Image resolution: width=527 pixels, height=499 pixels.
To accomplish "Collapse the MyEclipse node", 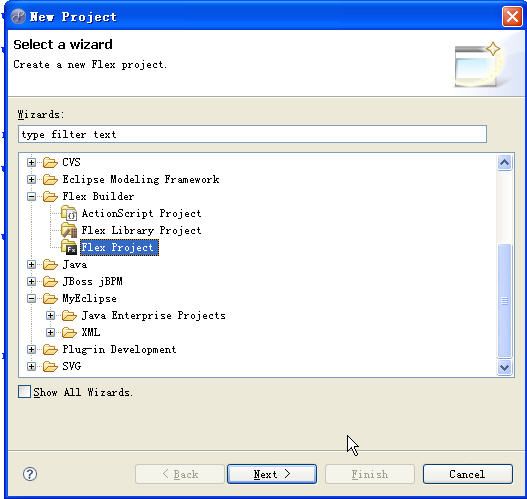I will coord(31,299).
